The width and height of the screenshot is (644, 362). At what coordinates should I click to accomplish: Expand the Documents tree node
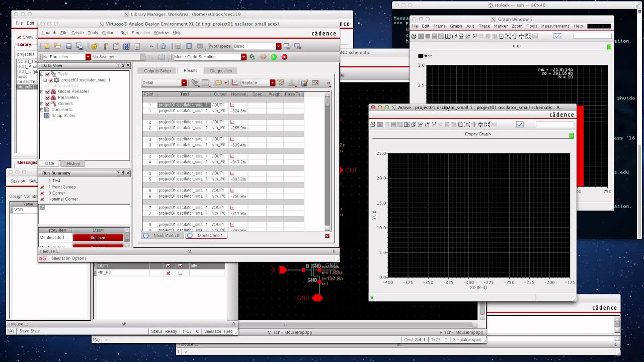click(x=42, y=110)
